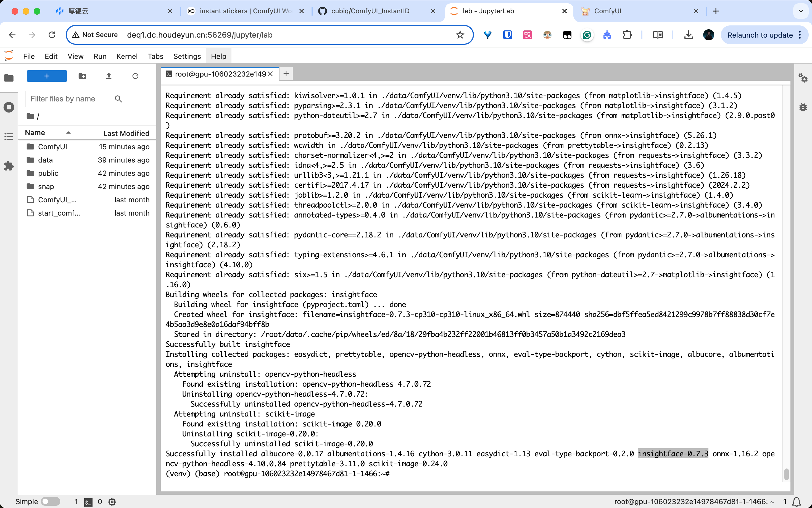Click the notifications bell in status bar
812x508 pixels.
point(797,502)
